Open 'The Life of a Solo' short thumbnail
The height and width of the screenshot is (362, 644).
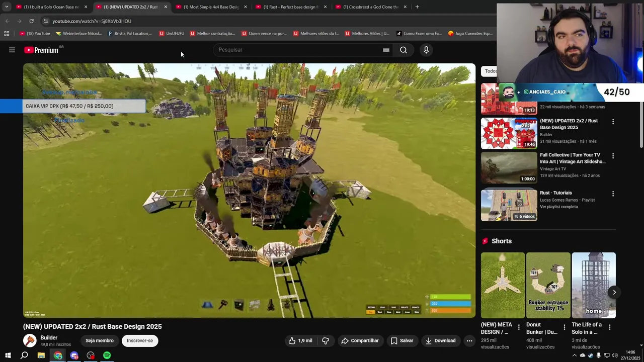coord(594,285)
